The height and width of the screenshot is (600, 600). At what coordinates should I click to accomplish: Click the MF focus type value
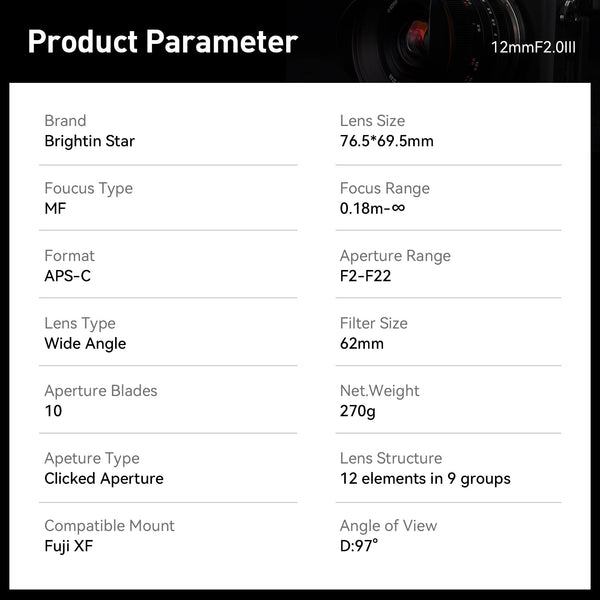coord(55,208)
